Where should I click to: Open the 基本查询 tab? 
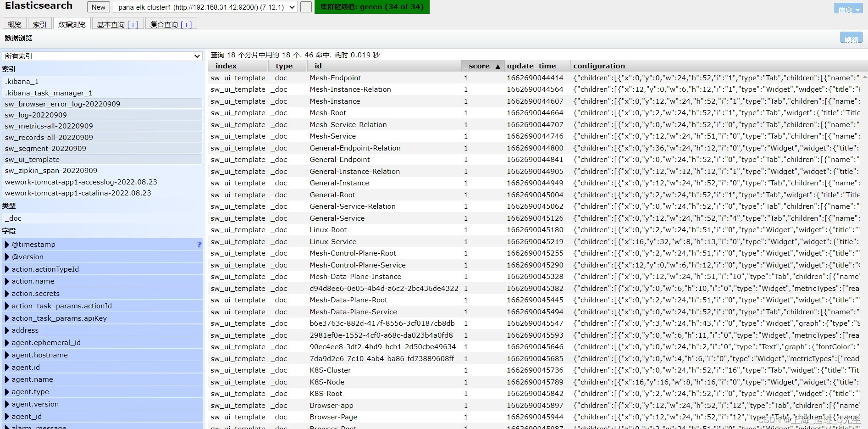pos(118,24)
